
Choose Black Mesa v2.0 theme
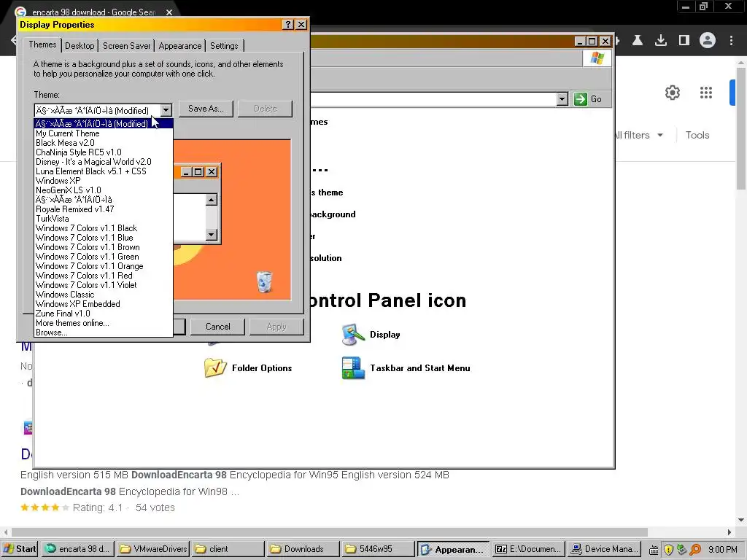click(104, 143)
